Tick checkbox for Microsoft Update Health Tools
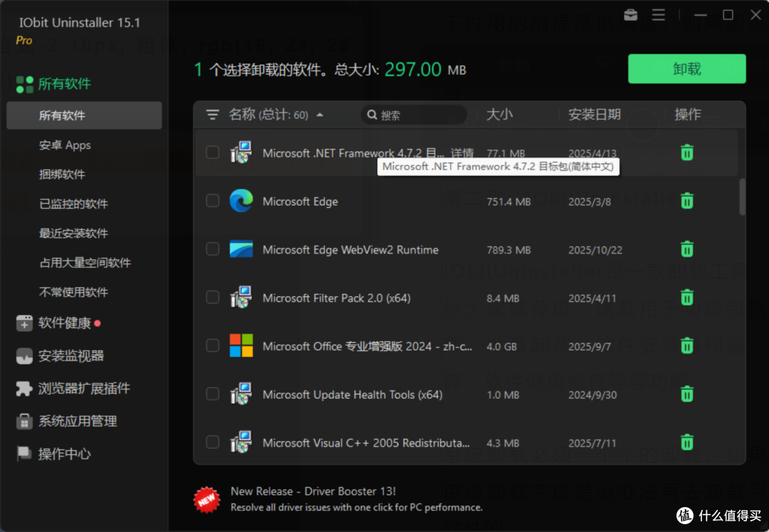The width and height of the screenshot is (769, 532). coord(212,395)
